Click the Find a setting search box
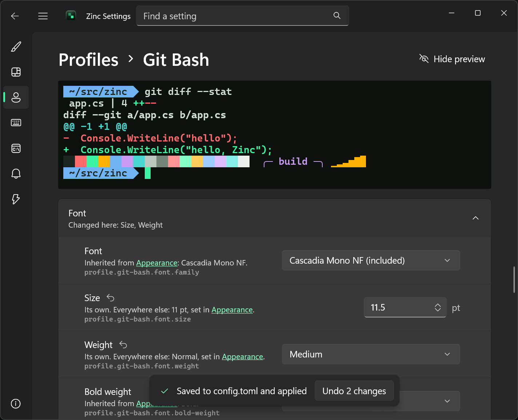Screen dimensions: 518x420 coord(243,16)
